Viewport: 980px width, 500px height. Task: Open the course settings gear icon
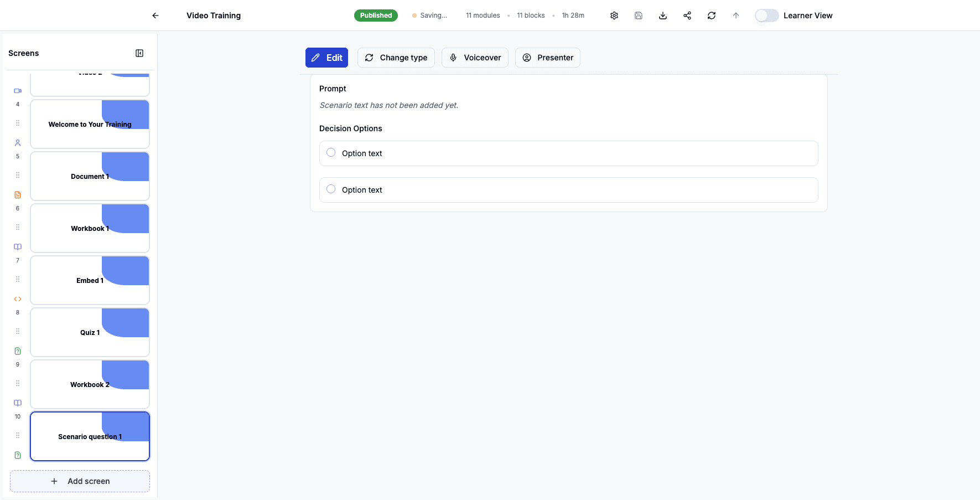(x=614, y=16)
